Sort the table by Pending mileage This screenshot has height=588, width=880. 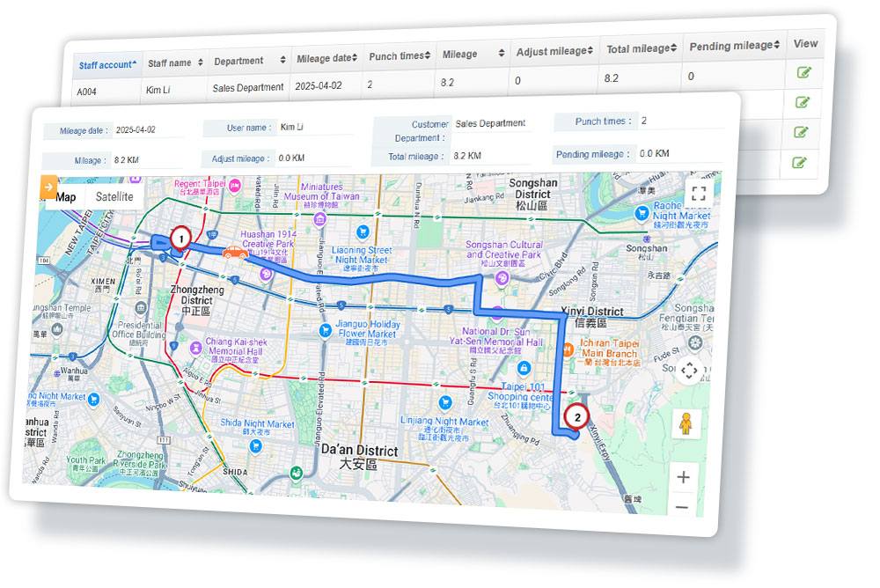(x=734, y=46)
